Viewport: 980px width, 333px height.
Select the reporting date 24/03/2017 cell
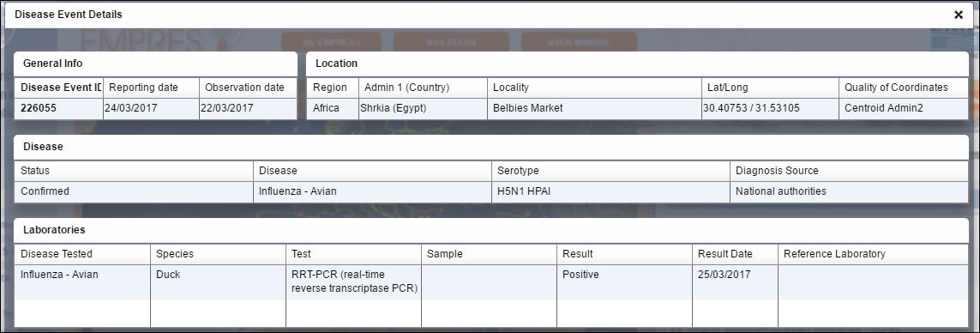click(151, 108)
